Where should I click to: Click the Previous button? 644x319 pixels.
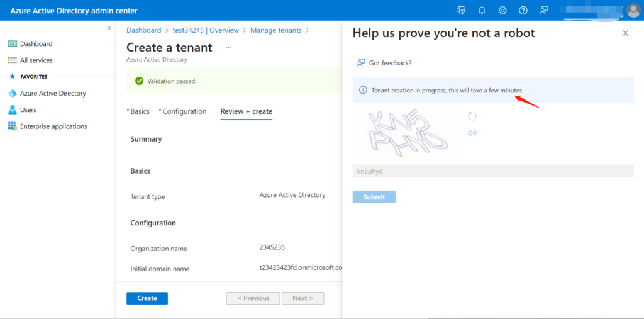tap(253, 298)
